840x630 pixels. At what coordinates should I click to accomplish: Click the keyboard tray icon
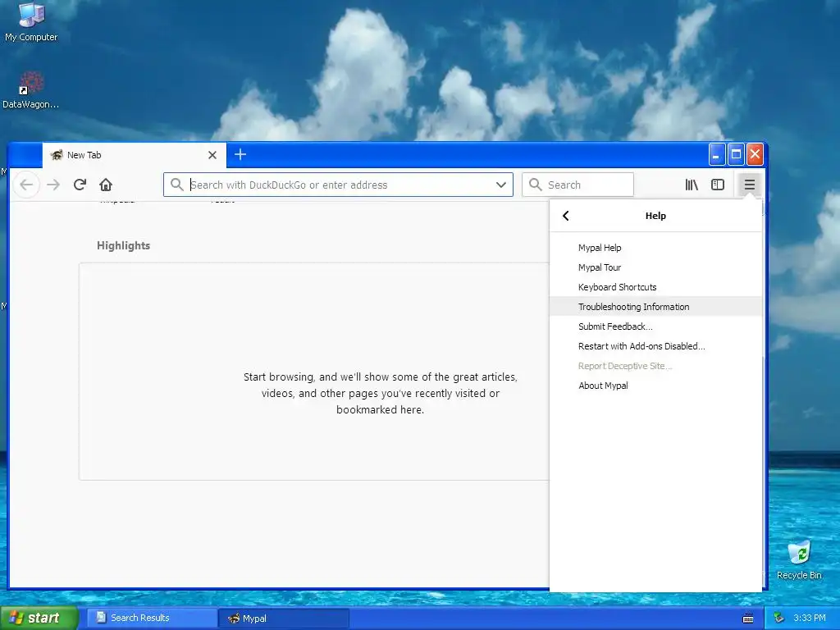point(748,619)
